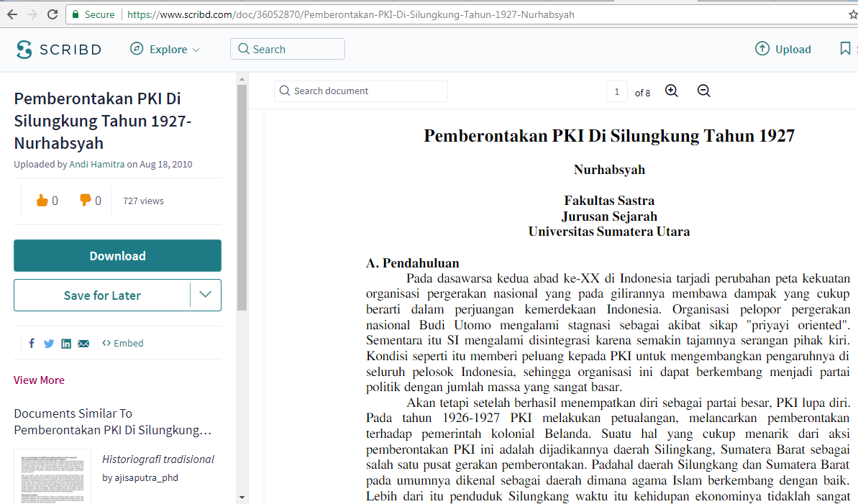Share document via email icon
858x504 pixels.
click(83, 344)
